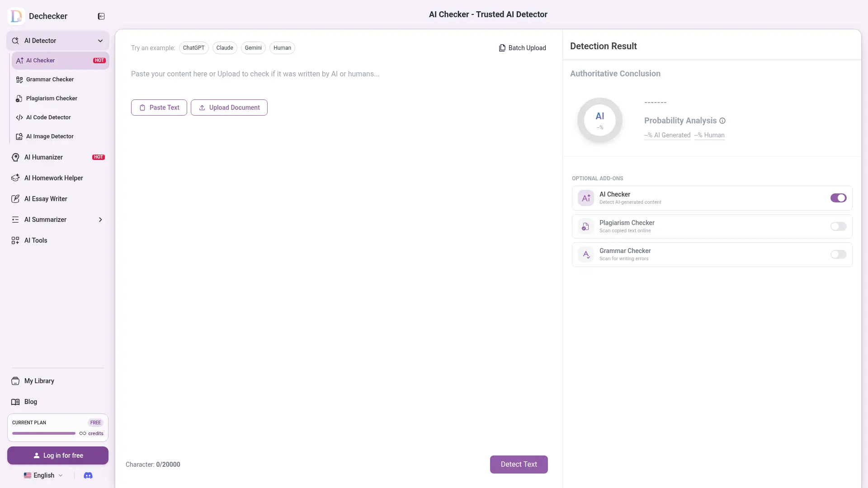Click the 'CURRENT PLAN' label
The width and height of the screenshot is (868, 488).
29,423
